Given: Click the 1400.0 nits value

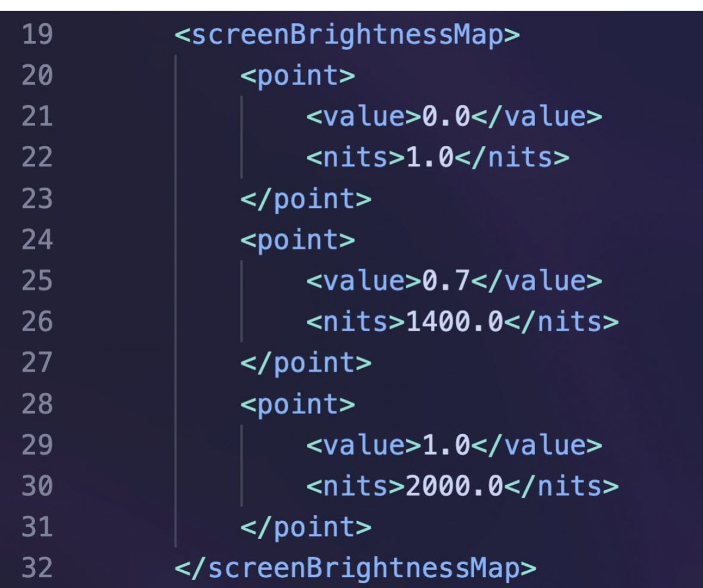Looking at the screenshot, I should pos(455,322).
